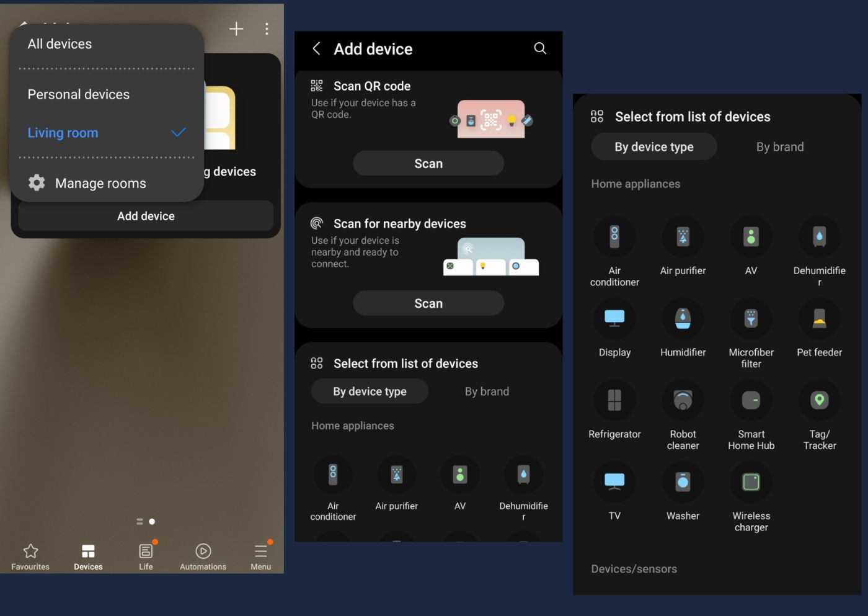Select the Robot cleaner device icon
Viewport: 868px width, 616px height.
(683, 401)
